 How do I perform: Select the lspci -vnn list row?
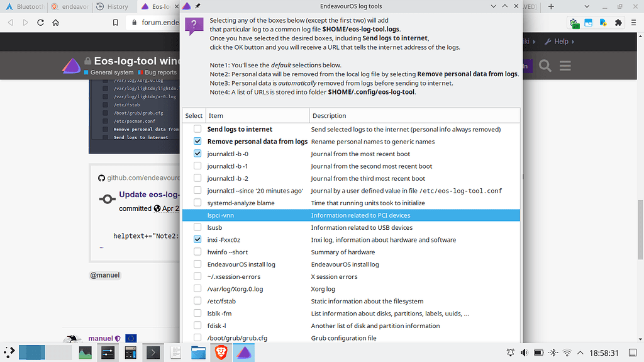351,215
